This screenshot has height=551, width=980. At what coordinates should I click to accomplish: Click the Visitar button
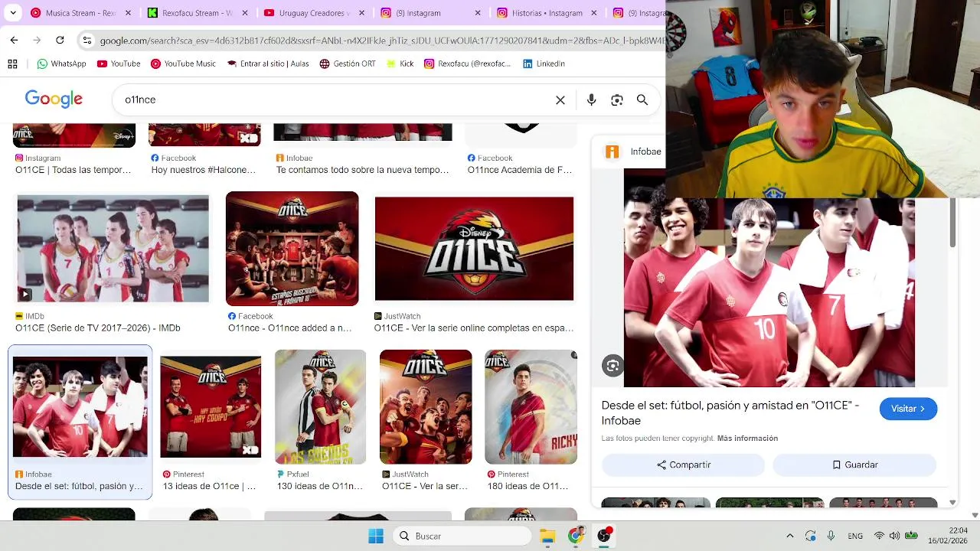[x=908, y=409]
